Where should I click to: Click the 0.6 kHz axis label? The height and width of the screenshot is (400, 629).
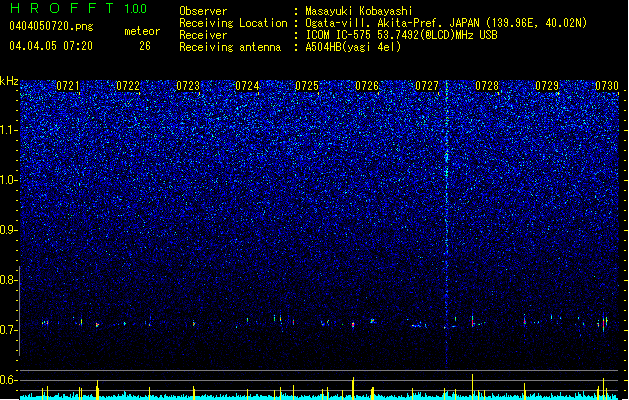(8, 380)
